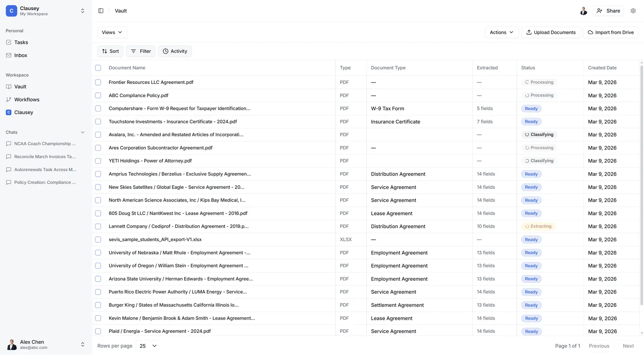Select all documents with header checkbox
This screenshot has height=355, width=644.
(98, 68)
